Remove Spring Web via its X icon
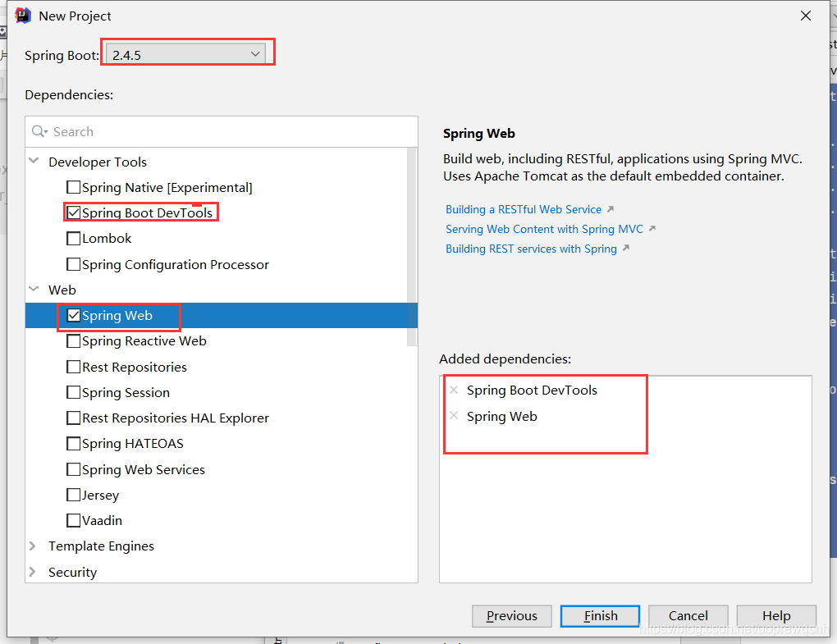The image size is (837, 644). [454, 416]
